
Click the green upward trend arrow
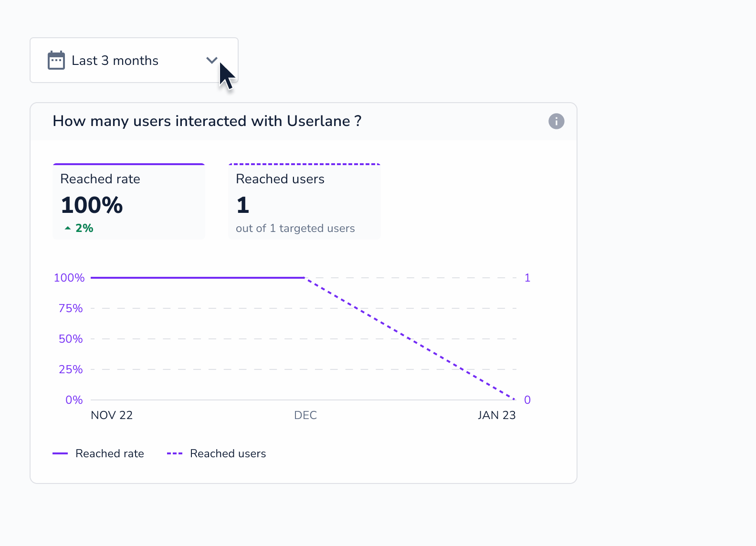pos(68,228)
